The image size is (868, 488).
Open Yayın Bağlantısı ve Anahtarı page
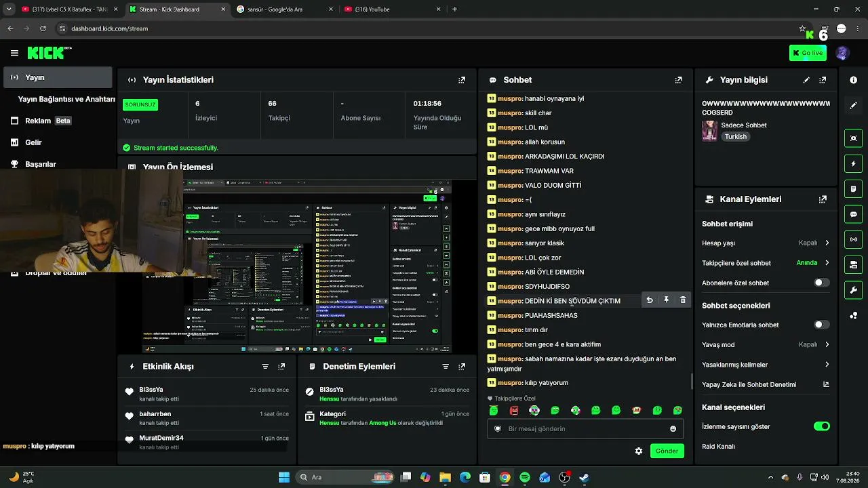(x=66, y=99)
